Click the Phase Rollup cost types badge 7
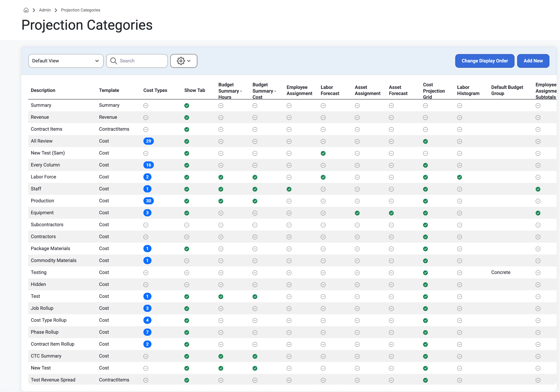 pyautogui.click(x=147, y=332)
